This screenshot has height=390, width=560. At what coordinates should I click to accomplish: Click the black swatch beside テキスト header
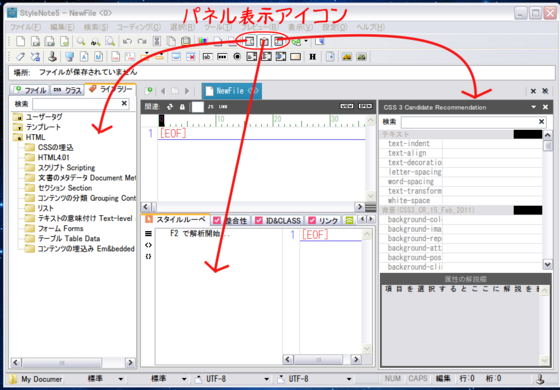click(528, 134)
